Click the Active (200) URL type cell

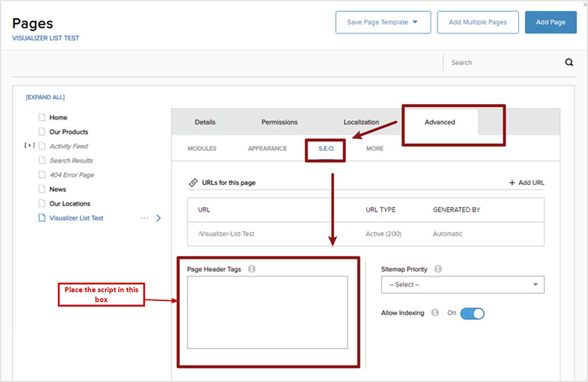383,234
